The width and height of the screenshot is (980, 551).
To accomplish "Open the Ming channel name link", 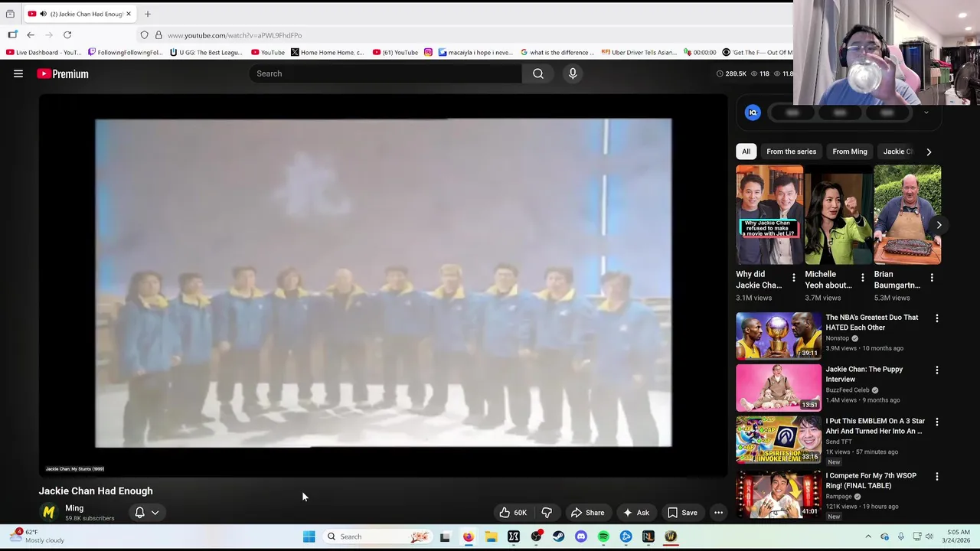I will pos(74,508).
